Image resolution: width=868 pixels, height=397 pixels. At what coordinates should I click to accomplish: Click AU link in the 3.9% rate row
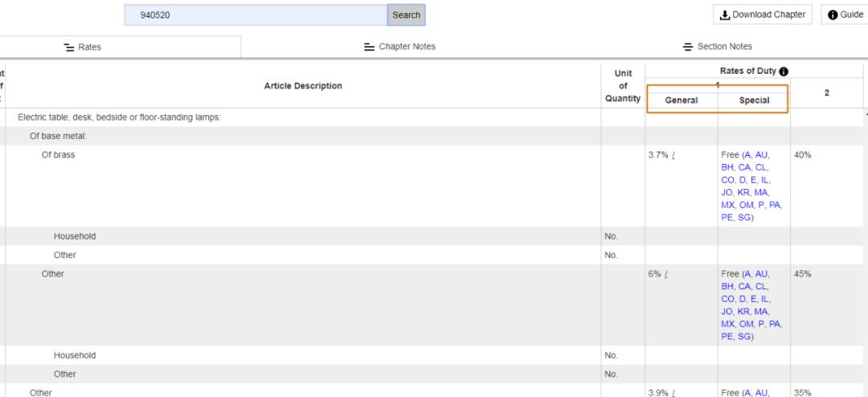tap(763, 393)
